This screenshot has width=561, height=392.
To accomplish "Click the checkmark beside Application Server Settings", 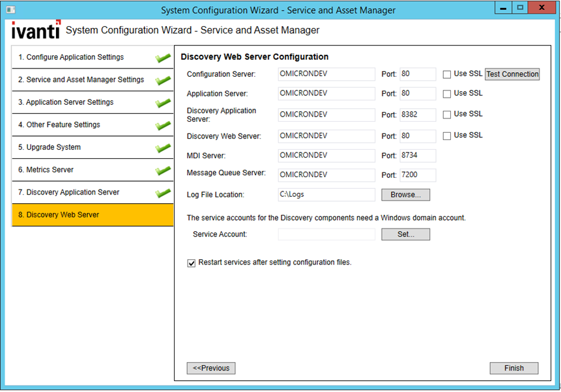I will 164,102.
